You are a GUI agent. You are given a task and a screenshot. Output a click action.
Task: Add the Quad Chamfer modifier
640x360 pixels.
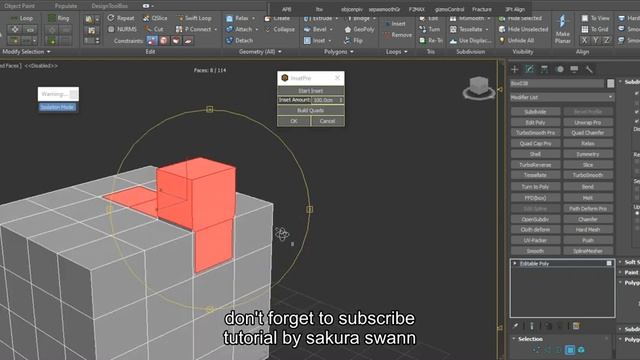[x=588, y=133]
